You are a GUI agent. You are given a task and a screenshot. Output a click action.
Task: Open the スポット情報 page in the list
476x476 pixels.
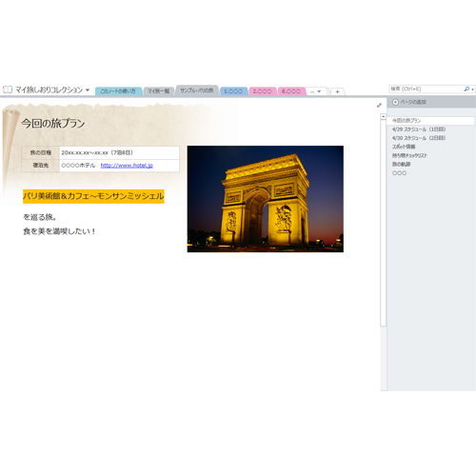coord(404,147)
